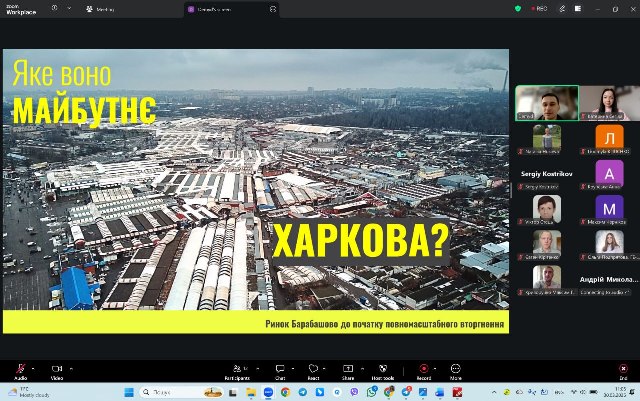Expand the video options arrow
This screenshot has width=640, height=401.
click(71, 366)
